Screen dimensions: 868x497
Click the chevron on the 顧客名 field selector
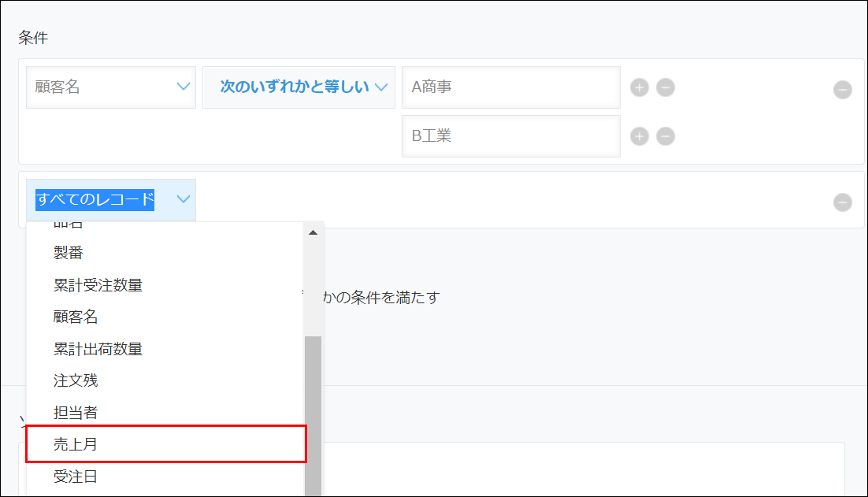pos(183,87)
